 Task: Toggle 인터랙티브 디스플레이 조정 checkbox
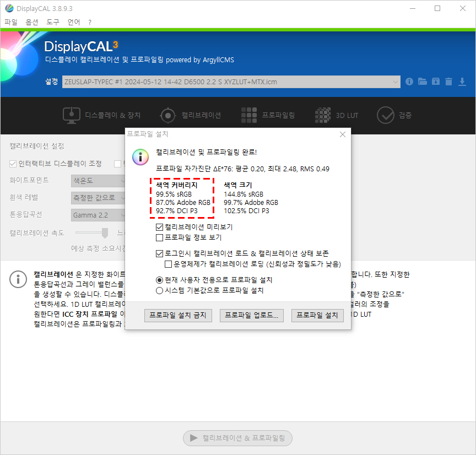click(x=13, y=164)
